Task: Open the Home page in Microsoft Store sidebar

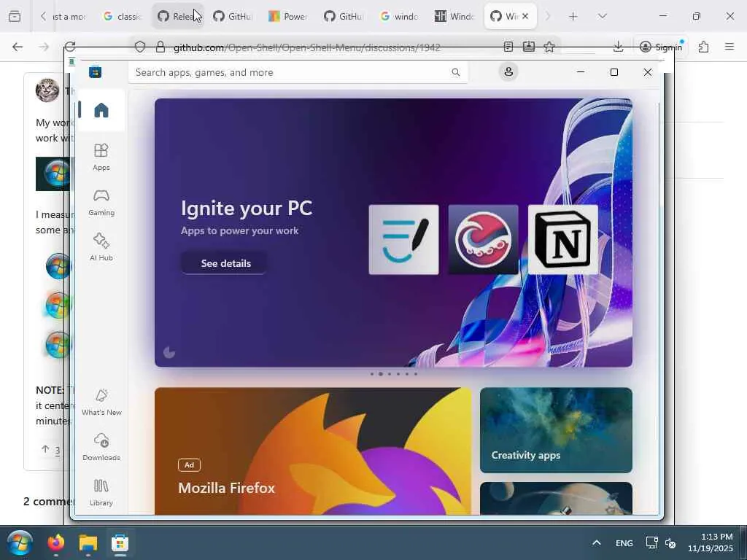Action: tap(101, 111)
